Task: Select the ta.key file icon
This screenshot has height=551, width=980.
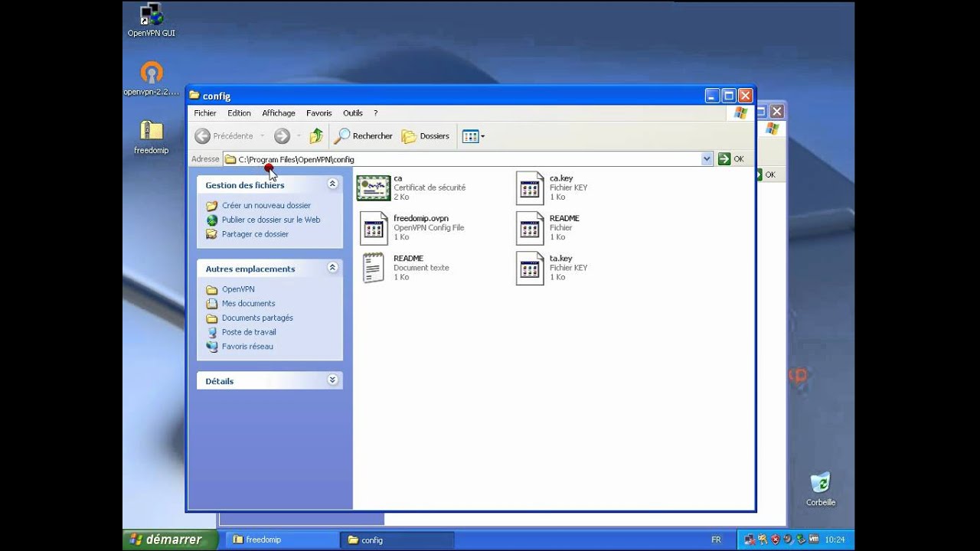Action: pyautogui.click(x=530, y=268)
